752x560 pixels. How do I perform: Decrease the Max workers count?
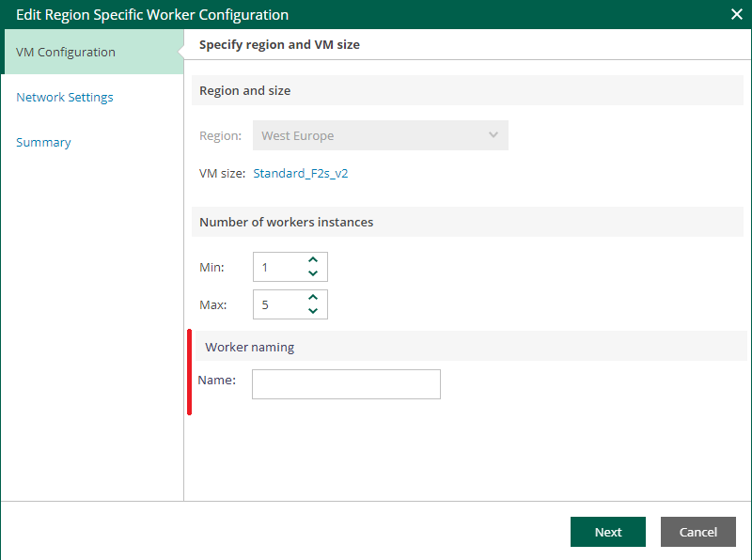313,311
